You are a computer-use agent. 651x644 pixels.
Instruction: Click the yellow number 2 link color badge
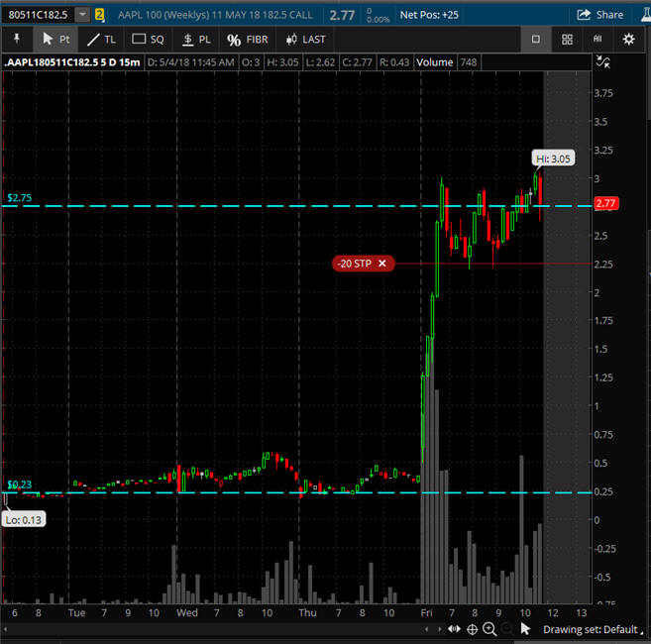(99, 15)
